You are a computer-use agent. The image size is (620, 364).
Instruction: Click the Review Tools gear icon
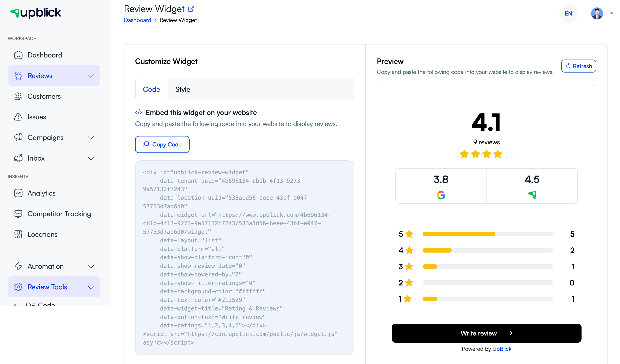pyautogui.click(x=18, y=287)
